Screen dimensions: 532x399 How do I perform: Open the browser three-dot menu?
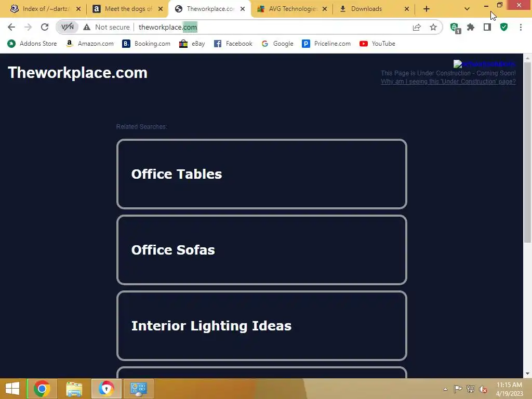pos(521,27)
